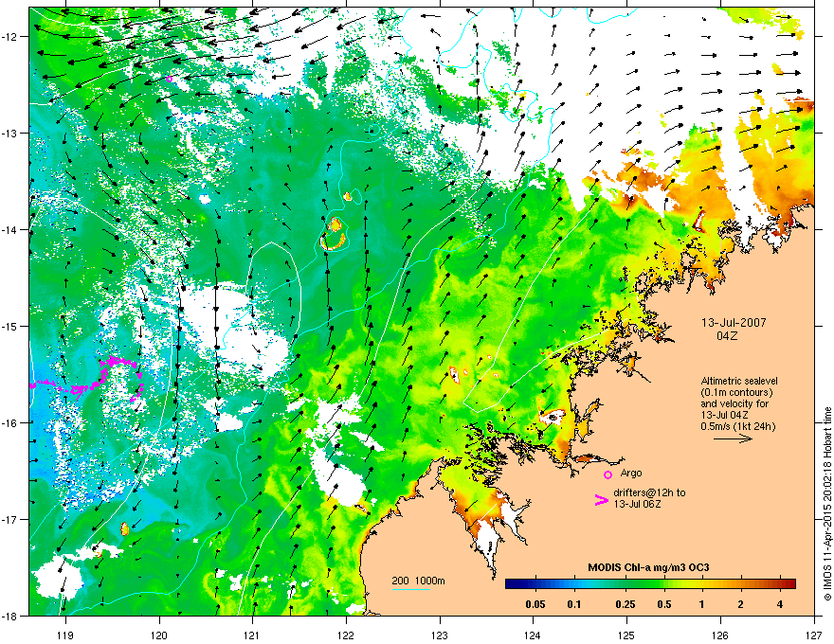Click the 'Altimetric sealevel' legend text

(739, 381)
